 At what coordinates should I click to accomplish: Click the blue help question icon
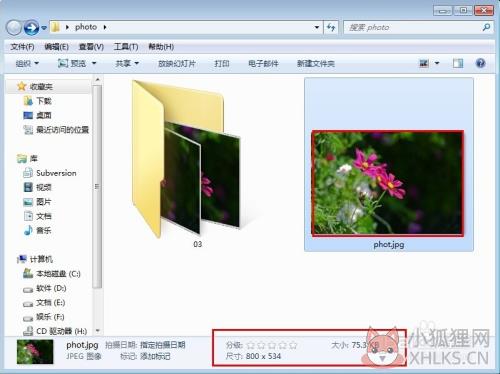[x=481, y=63]
